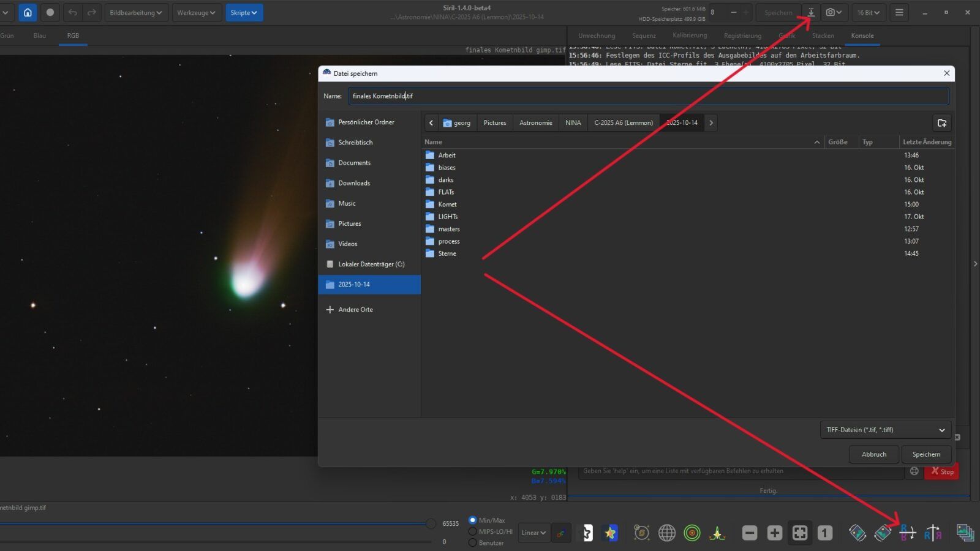The image size is (980, 551).
Task: Click the zoom in plus icon
Action: point(775,533)
